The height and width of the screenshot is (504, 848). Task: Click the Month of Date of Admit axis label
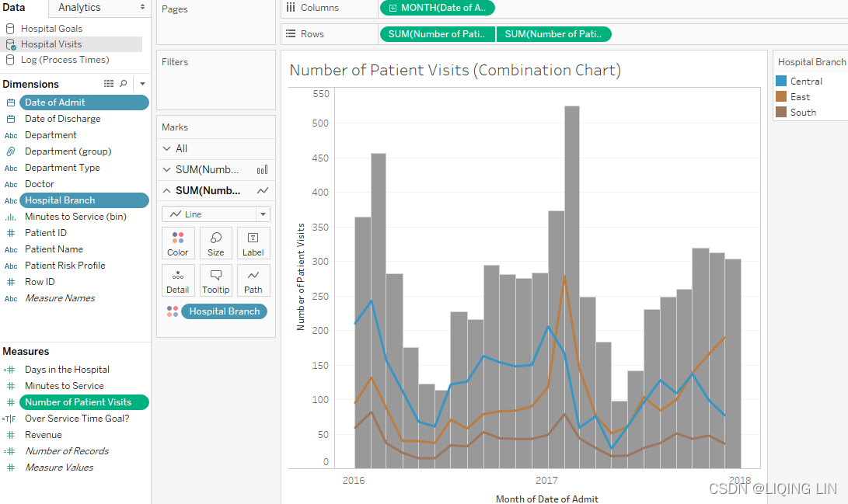[546, 499]
